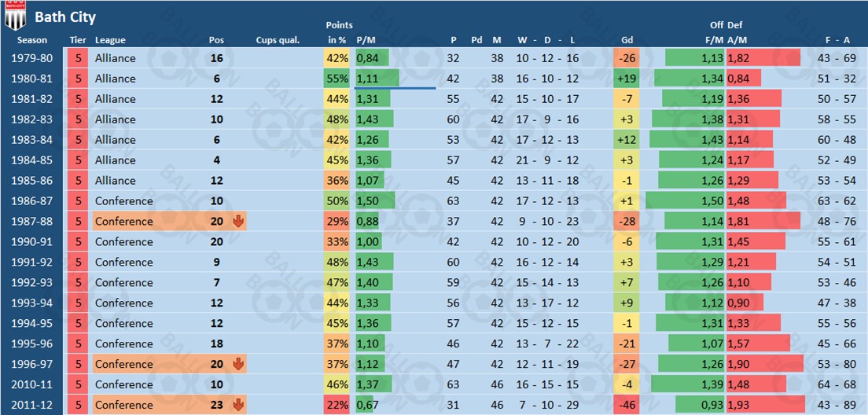Click the 1996-97 relegation arrow icon

(x=239, y=365)
